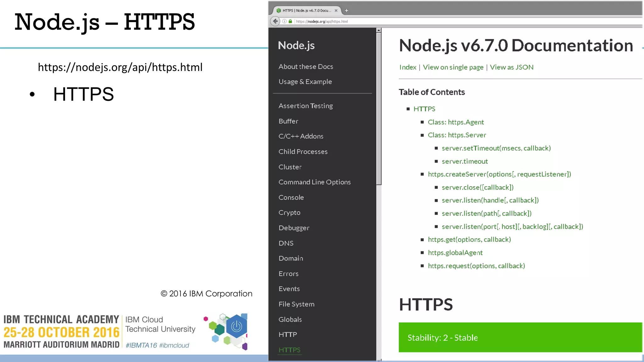Open server.setTimeout(msecs, callback) entry
The width and height of the screenshot is (644, 362).
point(496,148)
